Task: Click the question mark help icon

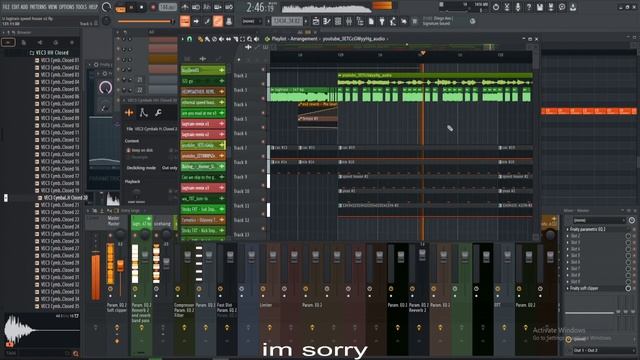Action: (x=529, y=7)
